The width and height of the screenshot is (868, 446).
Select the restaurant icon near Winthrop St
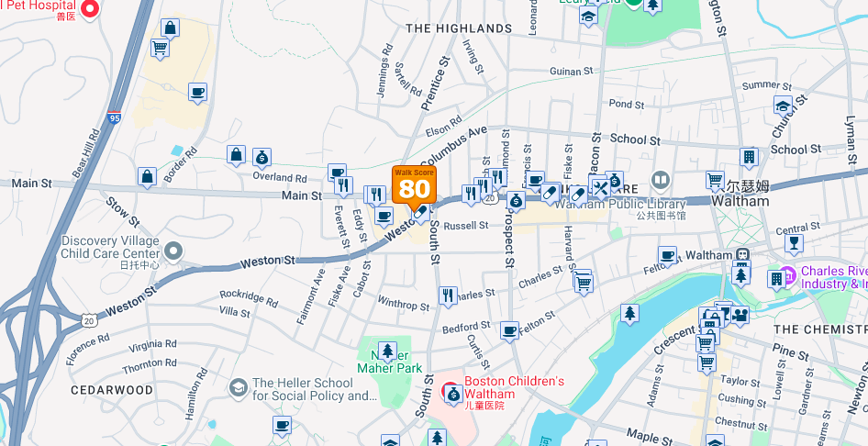click(x=448, y=296)
